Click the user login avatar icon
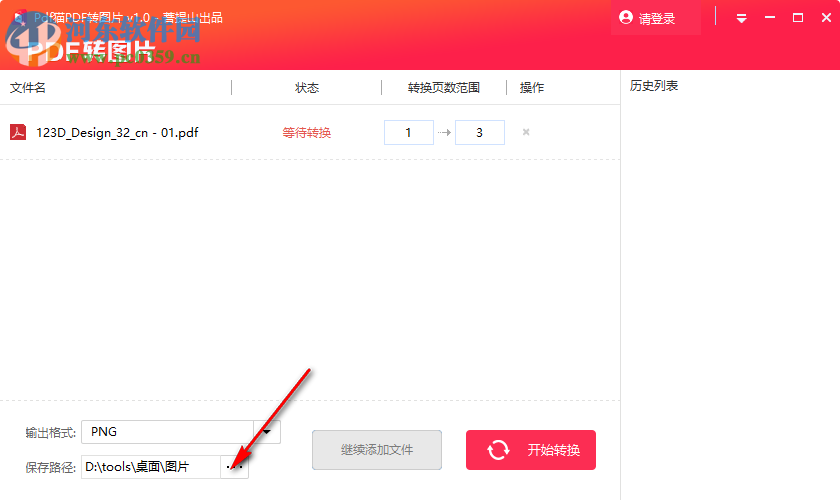 625,18
